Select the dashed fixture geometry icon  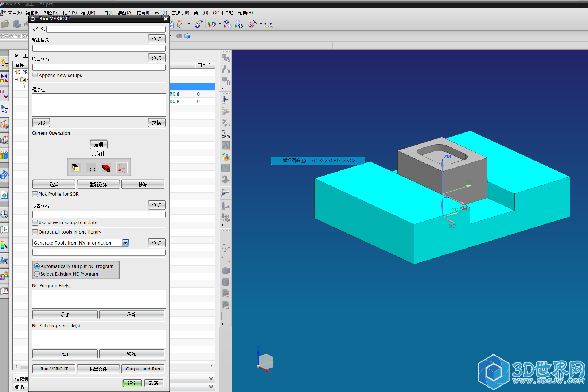pos(91,168)
